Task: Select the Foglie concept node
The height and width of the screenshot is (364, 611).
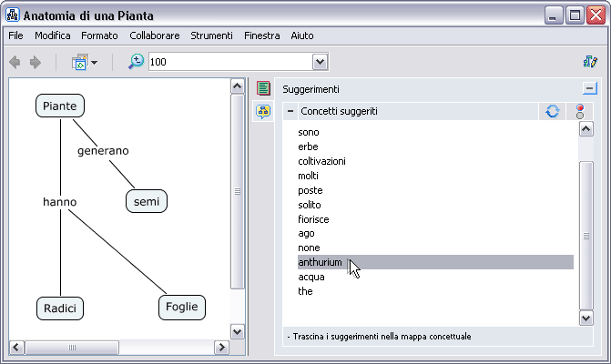Action: pos(181,307)
